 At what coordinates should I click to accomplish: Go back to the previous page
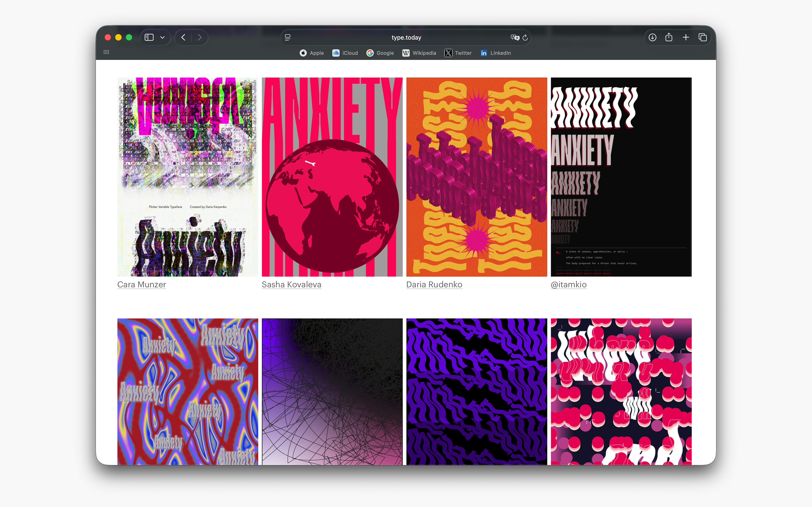[x=183, y=37]
